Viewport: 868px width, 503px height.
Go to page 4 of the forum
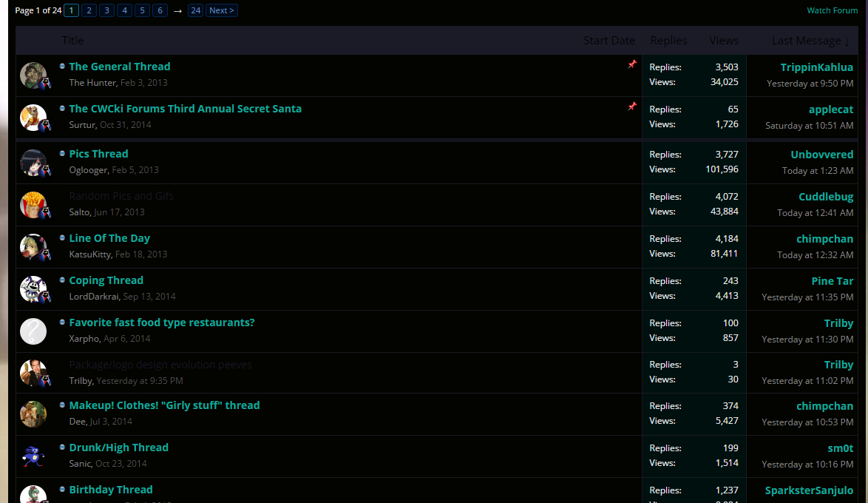124,10
